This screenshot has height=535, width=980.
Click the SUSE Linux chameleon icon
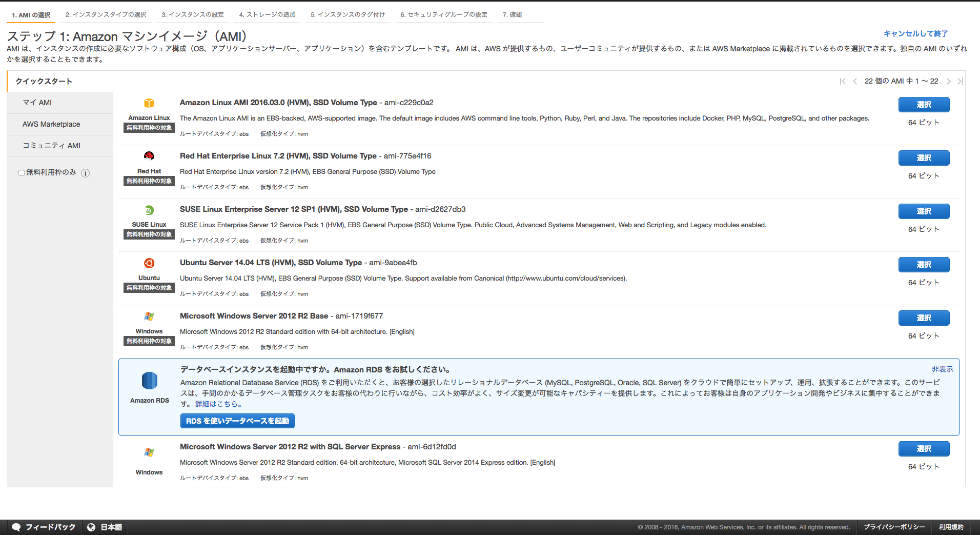[149, 210]
